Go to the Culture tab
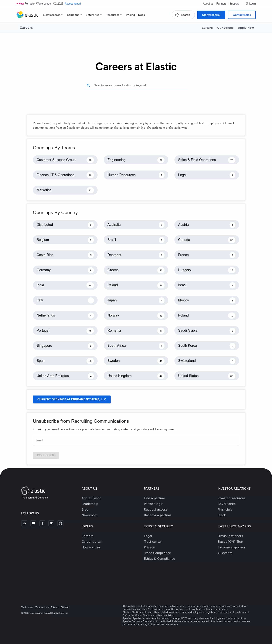Screen dimensions: 272x644 [x=207, y=28]
